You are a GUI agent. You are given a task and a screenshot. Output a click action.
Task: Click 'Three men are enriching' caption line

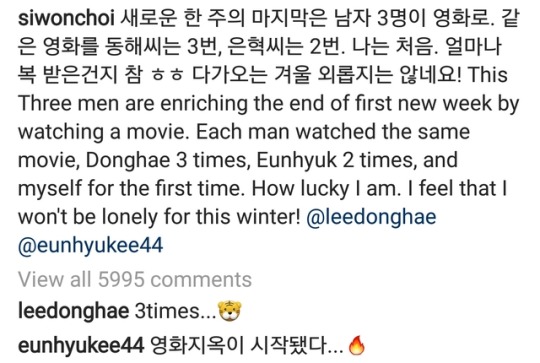(133, 104)
